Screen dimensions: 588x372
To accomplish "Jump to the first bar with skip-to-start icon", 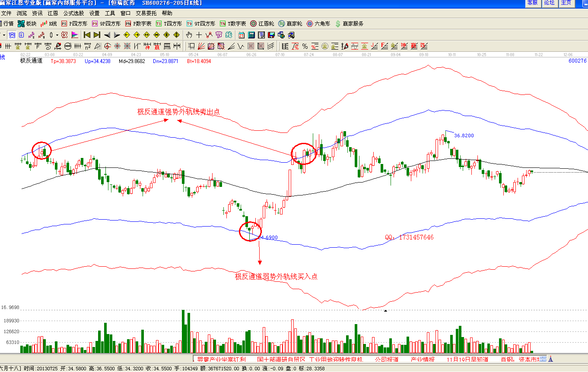I will 87,35.
